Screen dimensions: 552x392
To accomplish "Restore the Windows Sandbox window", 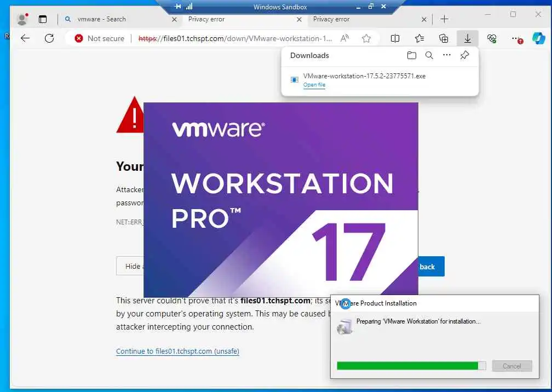I will 371,7.
